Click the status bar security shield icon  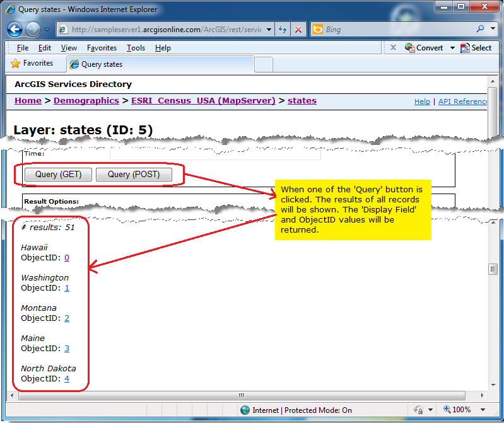pos(418,410)
